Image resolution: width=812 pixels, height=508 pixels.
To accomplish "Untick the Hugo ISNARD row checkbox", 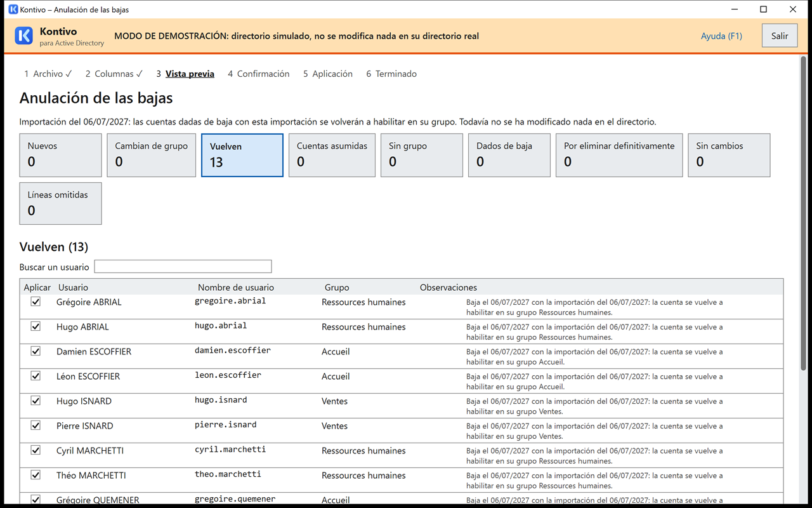I will point(36,401).
